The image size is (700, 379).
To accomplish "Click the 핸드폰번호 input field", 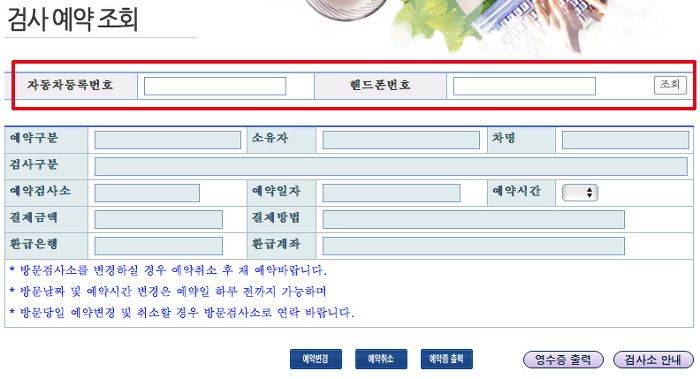I will tap(524, 86).
